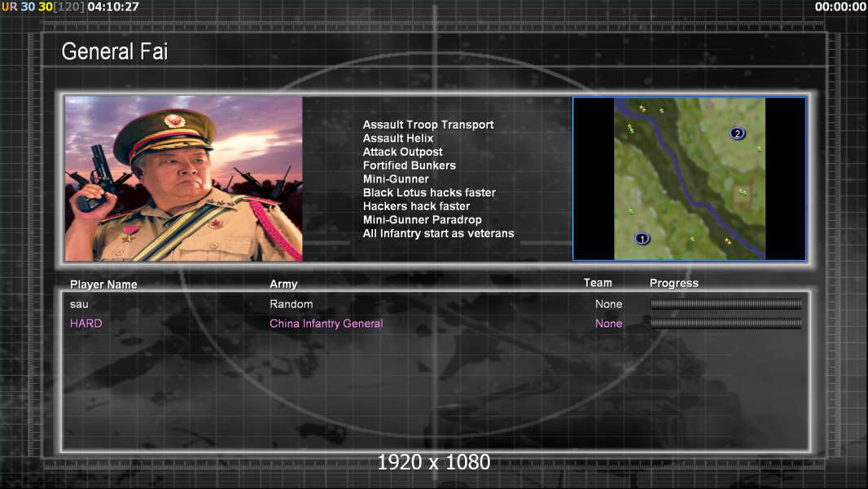The height and width of the screenshot is (489, 868).
Task: Click 'Army' column header
Action: coord(283,284)
